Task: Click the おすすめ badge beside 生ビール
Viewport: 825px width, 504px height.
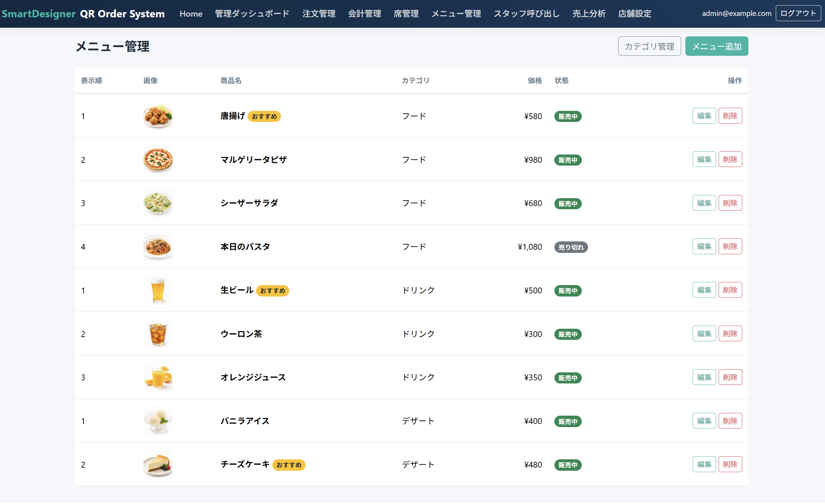Action: [x=273, y=291]
